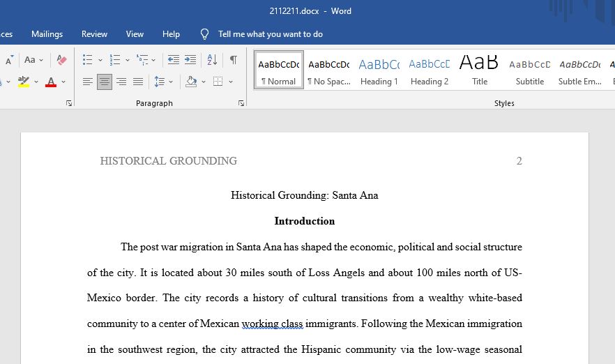Open Font dialog launcher
Viewport: 615px width, 364px height.
tap(69, 103)
